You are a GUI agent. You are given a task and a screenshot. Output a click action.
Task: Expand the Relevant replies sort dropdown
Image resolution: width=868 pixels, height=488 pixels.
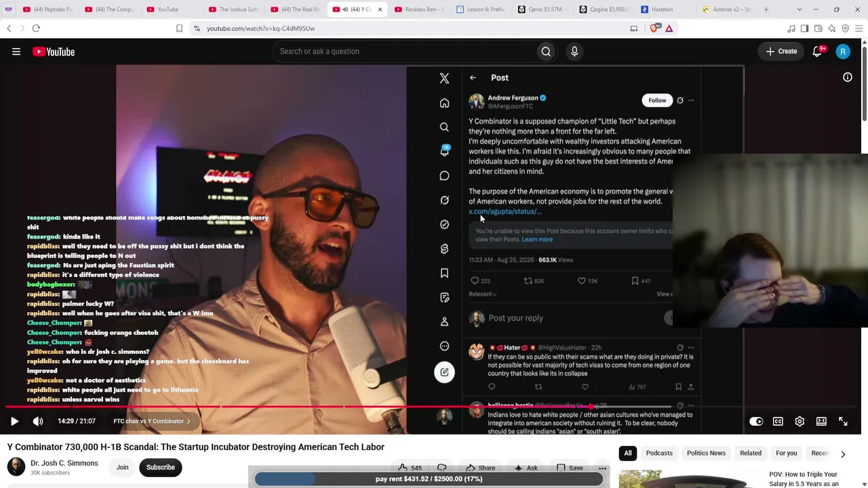482,294
